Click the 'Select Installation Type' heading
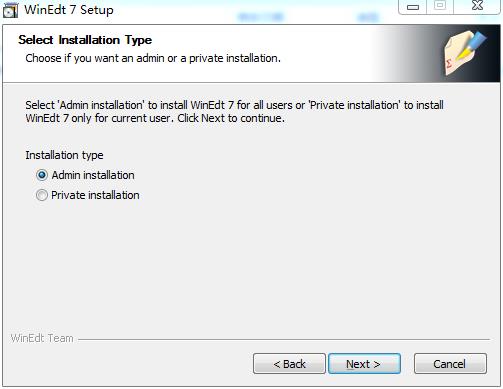The width and height of the screenshot is (503, 389). click(85, 40)
